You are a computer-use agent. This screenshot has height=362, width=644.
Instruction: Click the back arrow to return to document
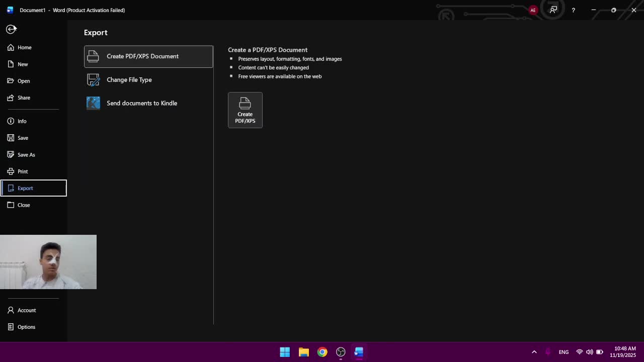tap(11, 29)
